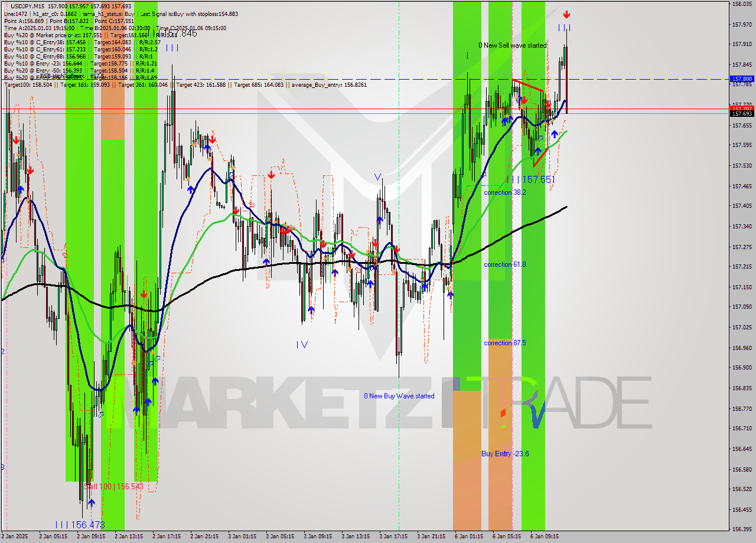
Task: Click the '| | | 156.478' wave label
Action: tap(80, 524)
